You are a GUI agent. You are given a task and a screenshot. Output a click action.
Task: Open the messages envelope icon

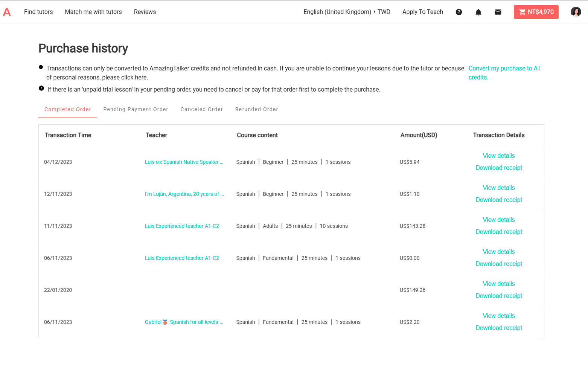click(x=498, y=12)
